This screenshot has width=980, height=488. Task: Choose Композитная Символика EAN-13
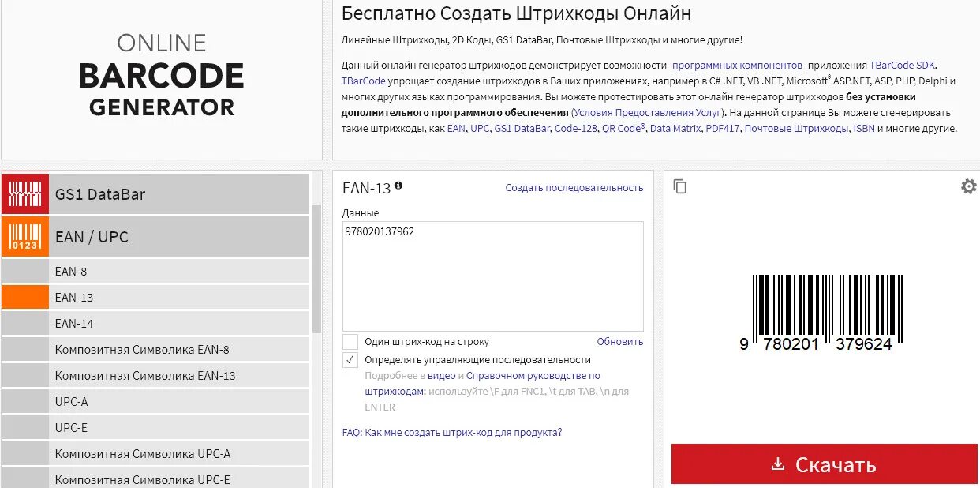(x=155, y=375)
